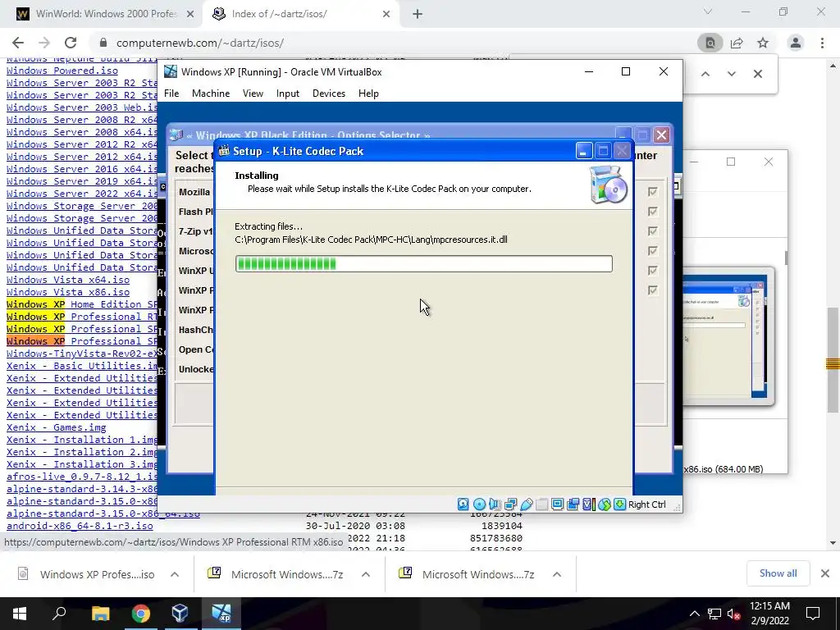This screenshot has width=840, height=630.
Task: Open the Chrome tab search chevron
Action: pyautogui.click(x=708, y=11)
